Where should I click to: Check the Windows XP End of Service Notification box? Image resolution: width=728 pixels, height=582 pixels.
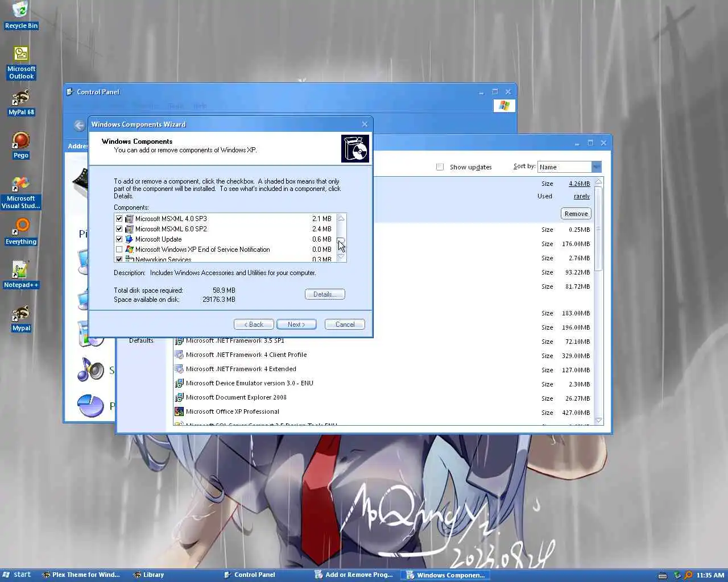tap(119, 250)
